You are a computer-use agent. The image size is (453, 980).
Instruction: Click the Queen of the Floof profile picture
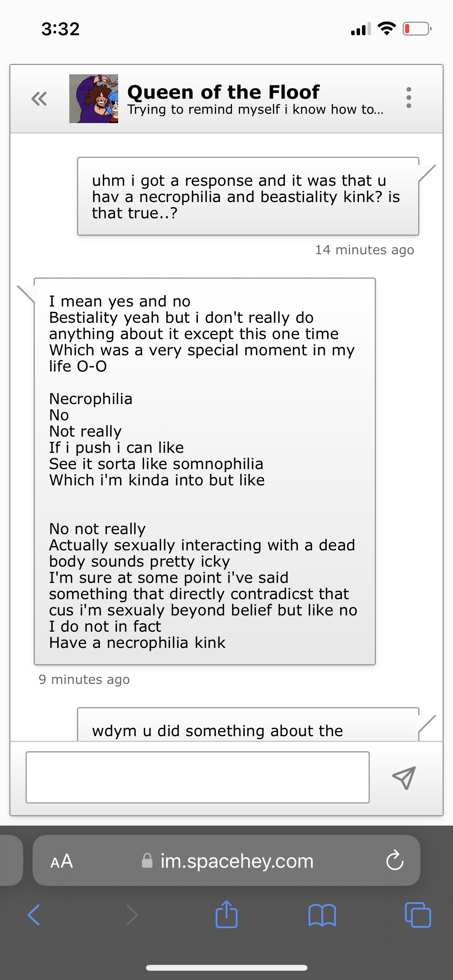tap(94, 99)
